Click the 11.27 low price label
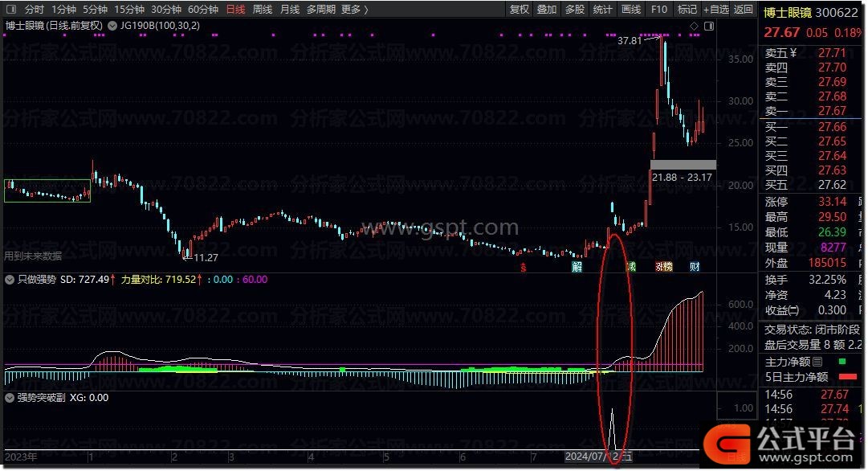The image size is (868, 471). click(x=206, y=258)
